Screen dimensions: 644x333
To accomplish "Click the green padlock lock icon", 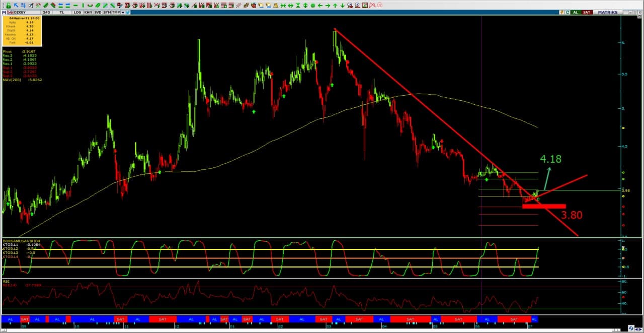I will pyautogui.click(x=8, y=5).
